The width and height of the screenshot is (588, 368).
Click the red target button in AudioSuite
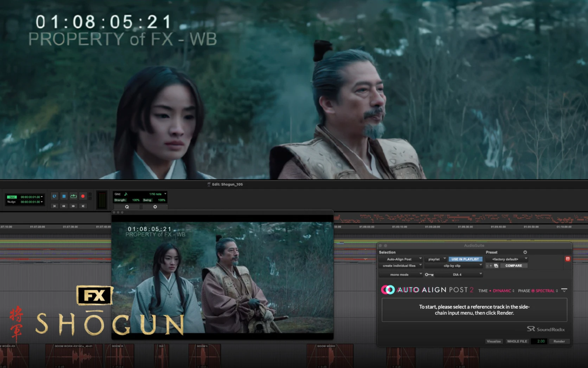coord(567,259)
